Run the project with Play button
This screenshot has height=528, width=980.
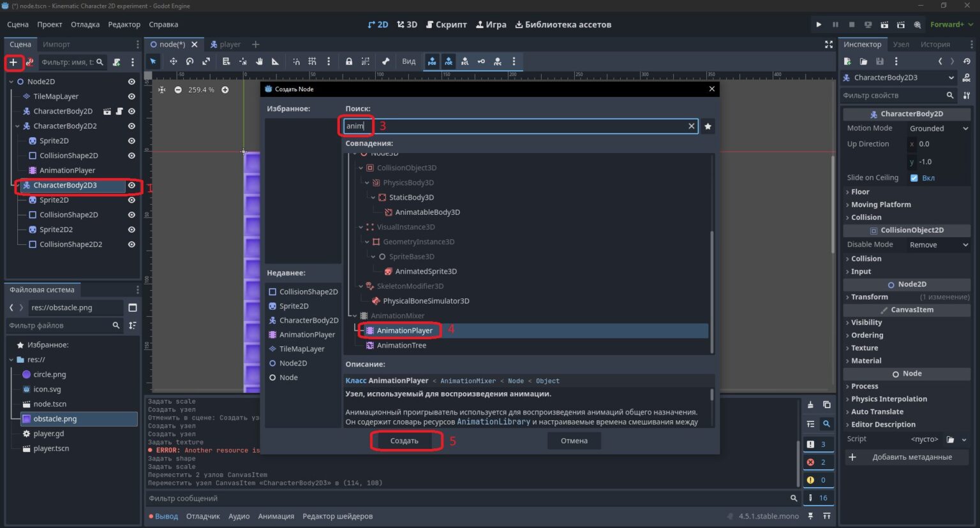[x=819, y=24]
